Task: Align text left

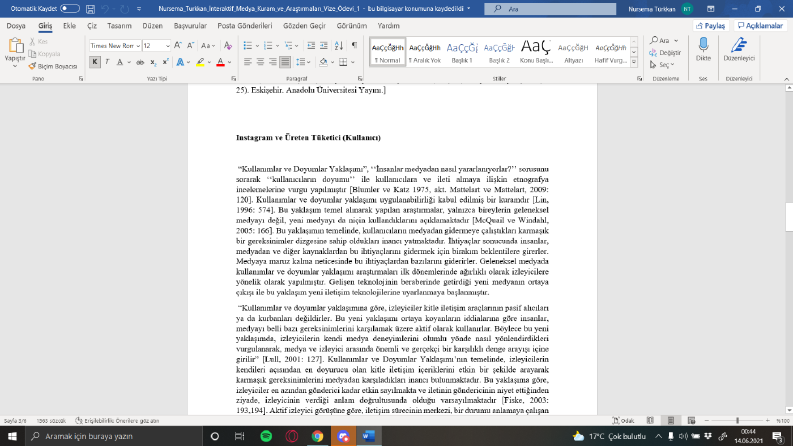Action: tap(248, 62)
